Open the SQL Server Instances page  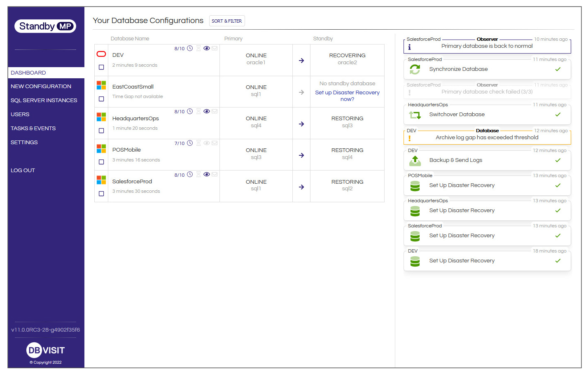pyautogui.click(x=44, y=101)
